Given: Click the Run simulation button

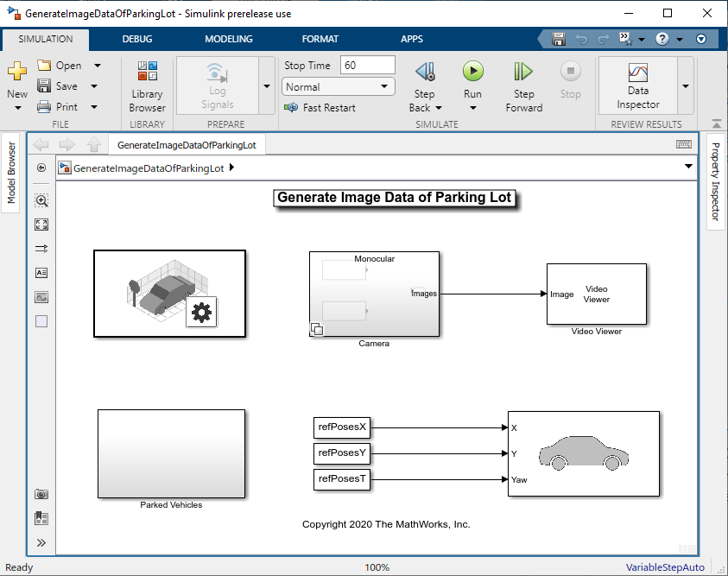Looking at the screenshot, I should point(472,72).
